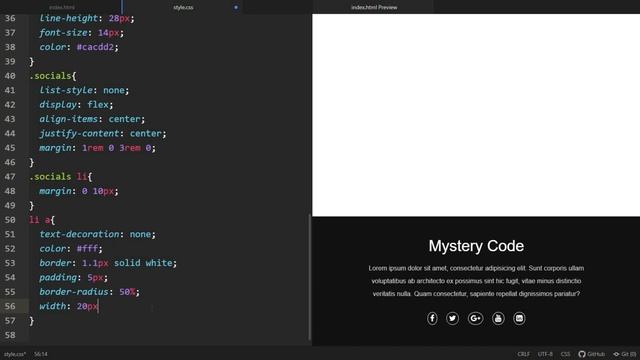Click the '.socials li{' selector on line 47
The height and width of the screenshot is (360, 640).
click(61, 177)
